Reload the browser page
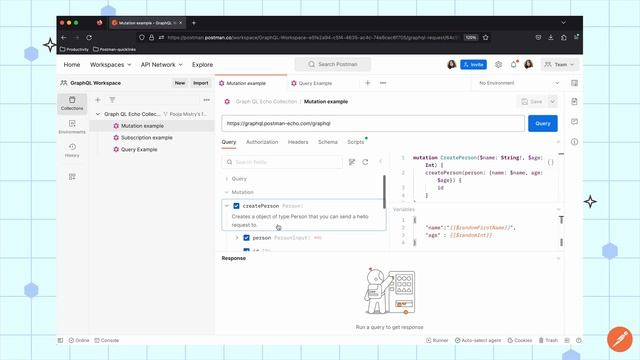This screenshot has width=640, height=360. (89, 37)
